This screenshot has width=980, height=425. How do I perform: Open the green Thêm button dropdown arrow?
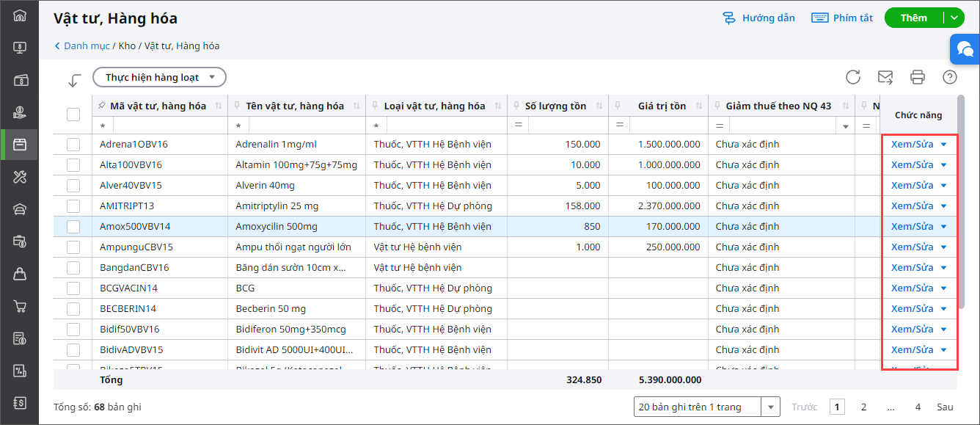954,18
